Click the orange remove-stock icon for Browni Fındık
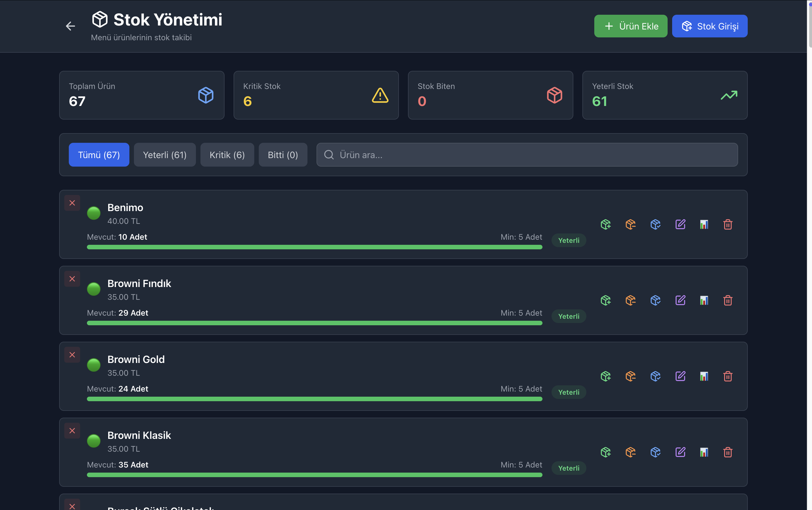 pyautogui.click(x=630, y=300)
